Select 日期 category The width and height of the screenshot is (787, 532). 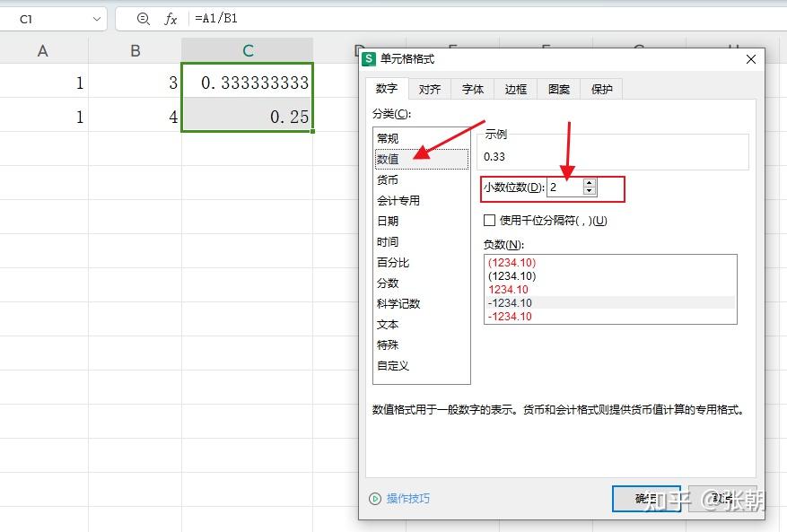pyautogui.click(x=421, y=221)
